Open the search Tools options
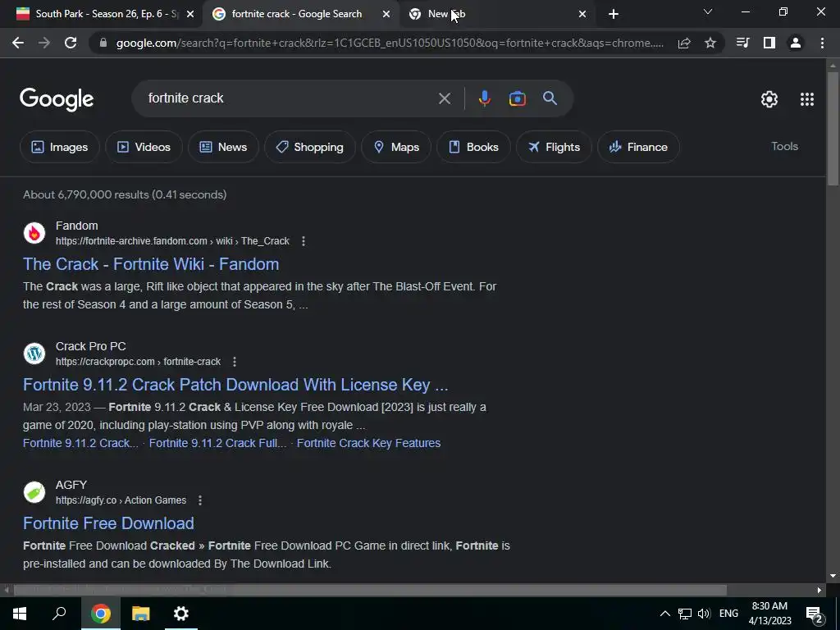 [784, 146]
